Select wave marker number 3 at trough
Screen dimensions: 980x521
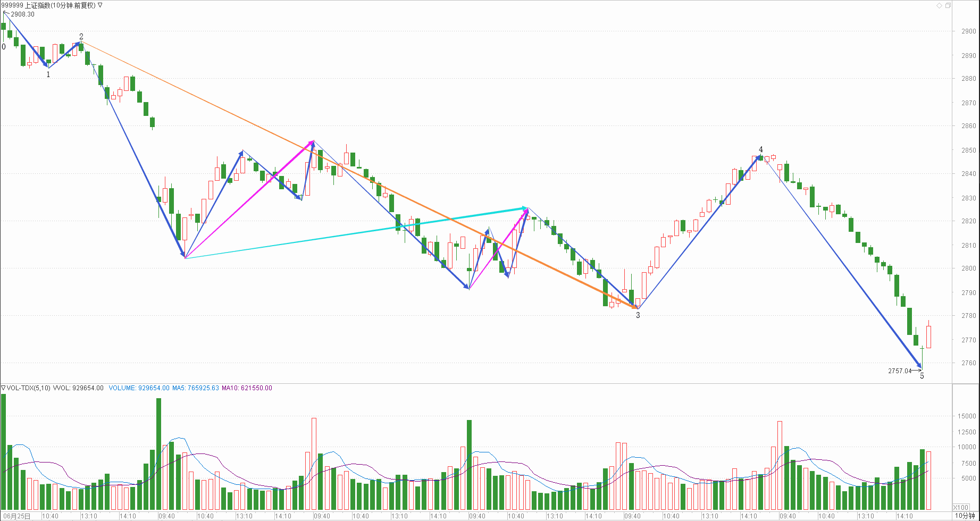coord(638,315)
